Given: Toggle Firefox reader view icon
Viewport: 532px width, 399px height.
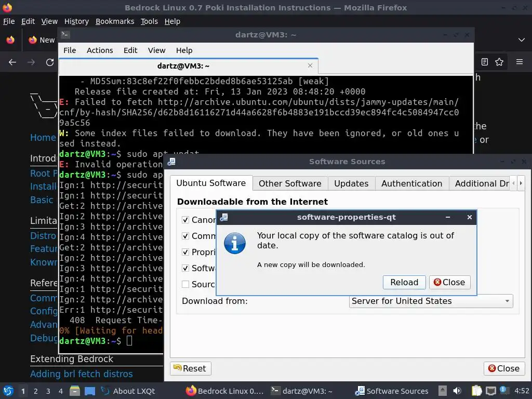Looking at the screenshot, I should coord(485,62).
